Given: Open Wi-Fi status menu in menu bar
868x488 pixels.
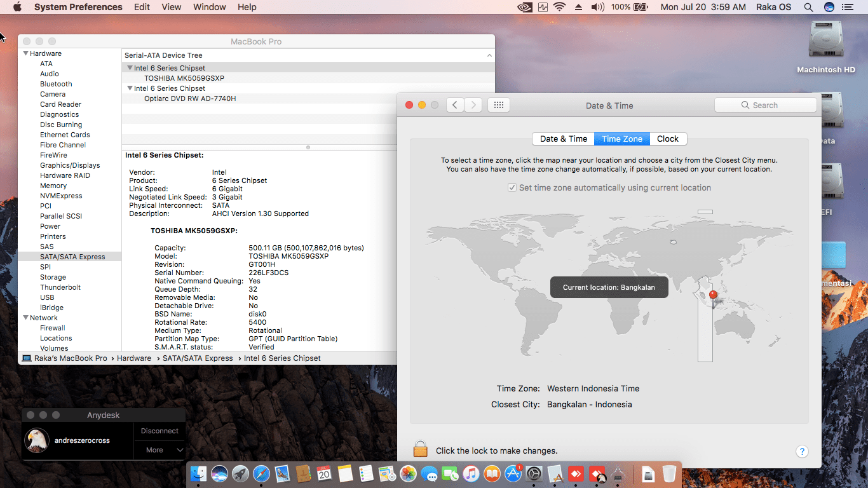Looking at the screenshot, I should pos(559,7).
